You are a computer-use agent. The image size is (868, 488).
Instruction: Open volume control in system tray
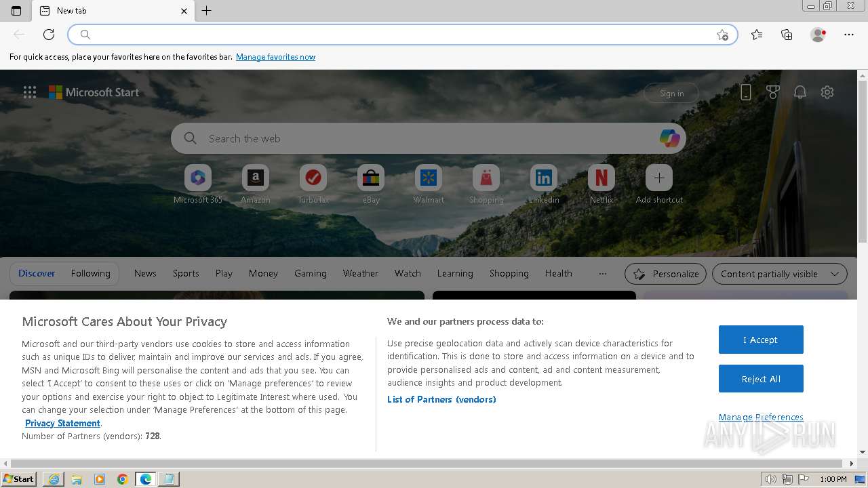coord(771,479)
